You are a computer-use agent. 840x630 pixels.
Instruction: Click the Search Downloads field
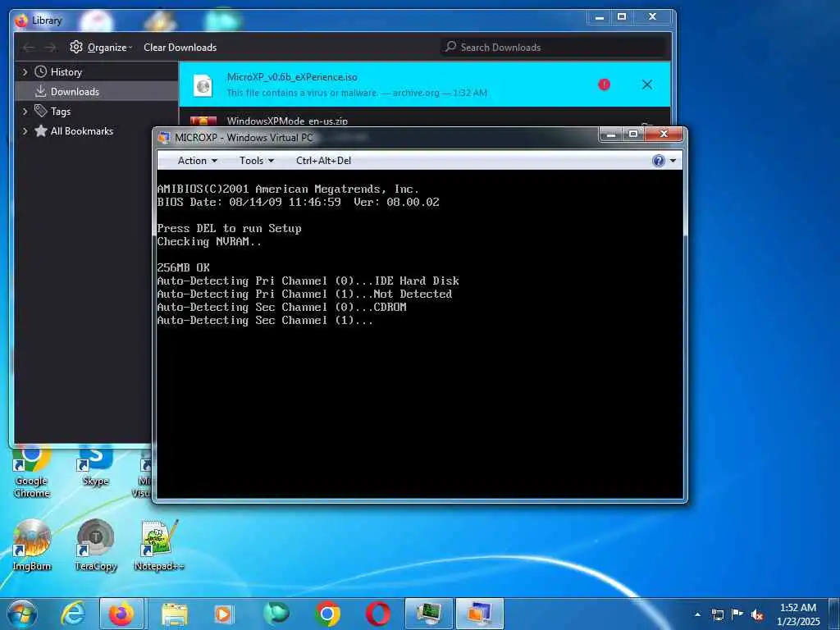pyautogui.click(x=555, y=47)
